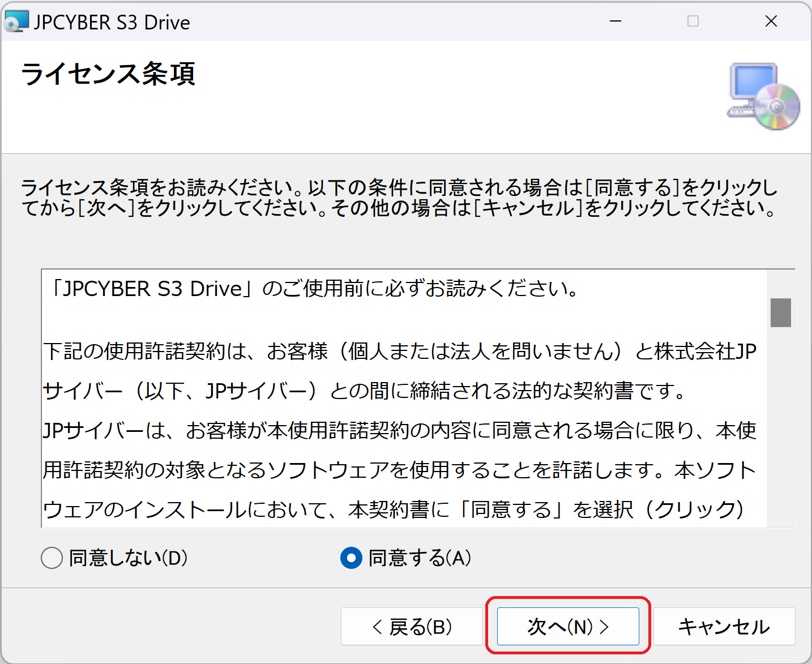Viewport: 812px width, 664px height.
Task: Click the license line starting 下記の使用許諾契約は
Action: [400, 351]
